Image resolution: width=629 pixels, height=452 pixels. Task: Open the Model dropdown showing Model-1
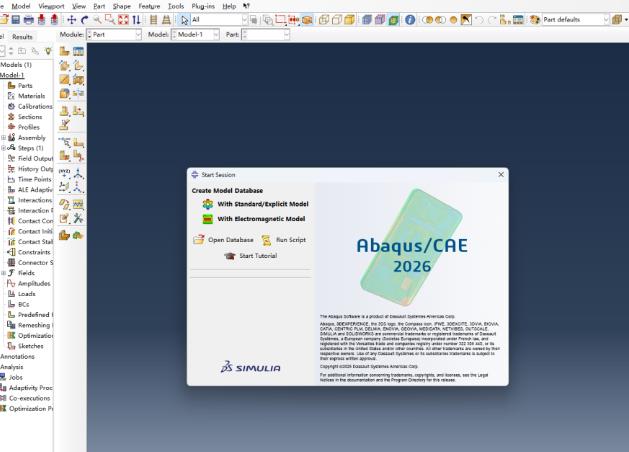pyautogui.click(x=195, y=35)
